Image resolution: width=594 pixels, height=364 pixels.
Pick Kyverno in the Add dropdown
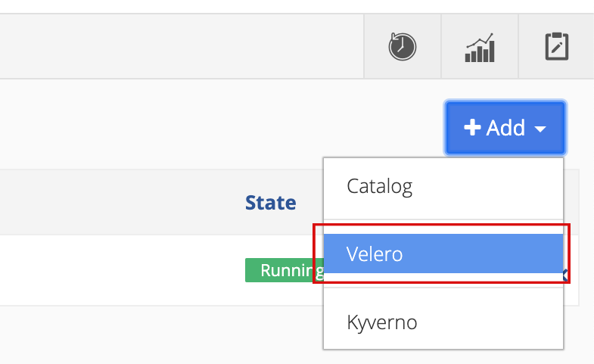tap(443, 322)
